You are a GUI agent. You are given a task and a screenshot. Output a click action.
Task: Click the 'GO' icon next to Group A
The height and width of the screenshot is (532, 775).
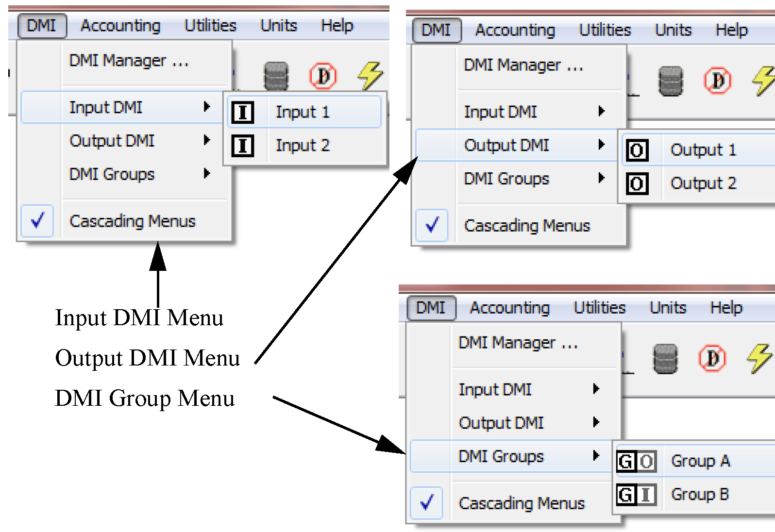click(636, 461)
